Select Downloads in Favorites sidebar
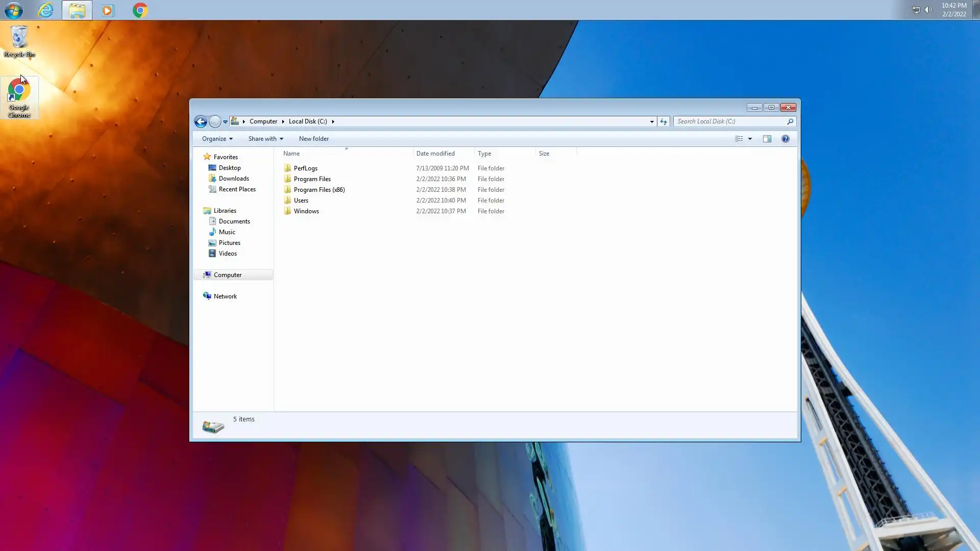Screen dimensions: 980x551 point(234,179)
